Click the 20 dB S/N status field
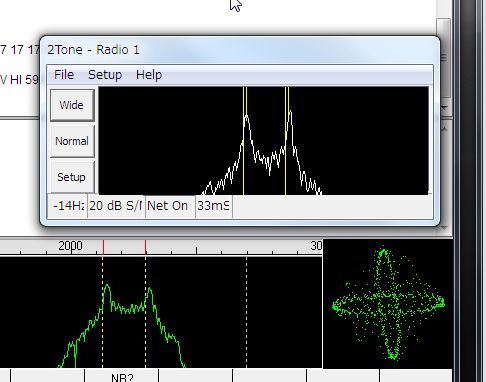The image size is (486, 382). (x=116, y=206)
